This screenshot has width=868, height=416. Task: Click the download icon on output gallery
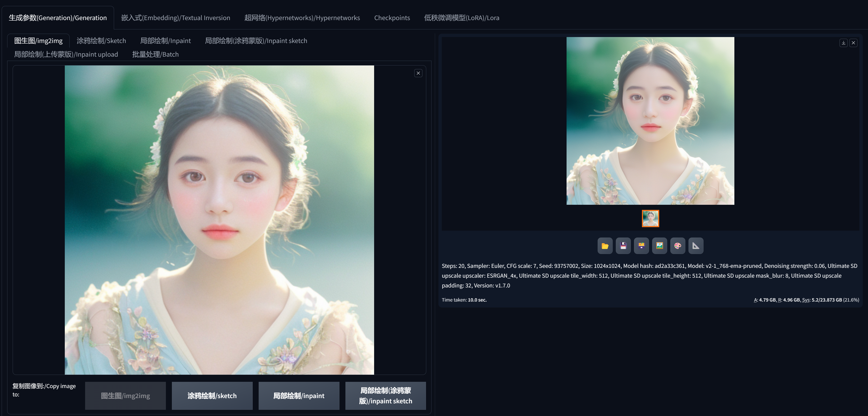[843, 43]
